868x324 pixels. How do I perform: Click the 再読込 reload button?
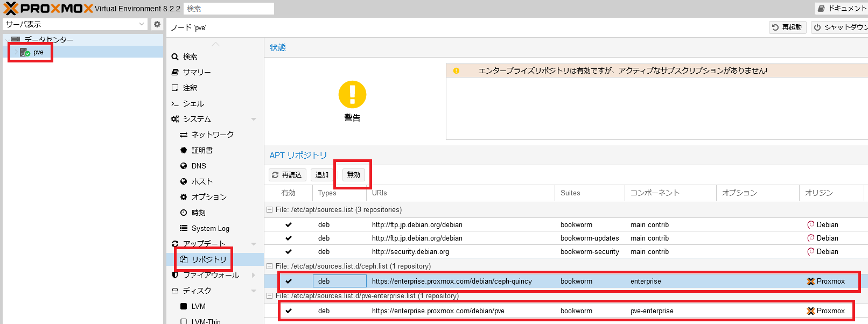click(x=287, y=175)
